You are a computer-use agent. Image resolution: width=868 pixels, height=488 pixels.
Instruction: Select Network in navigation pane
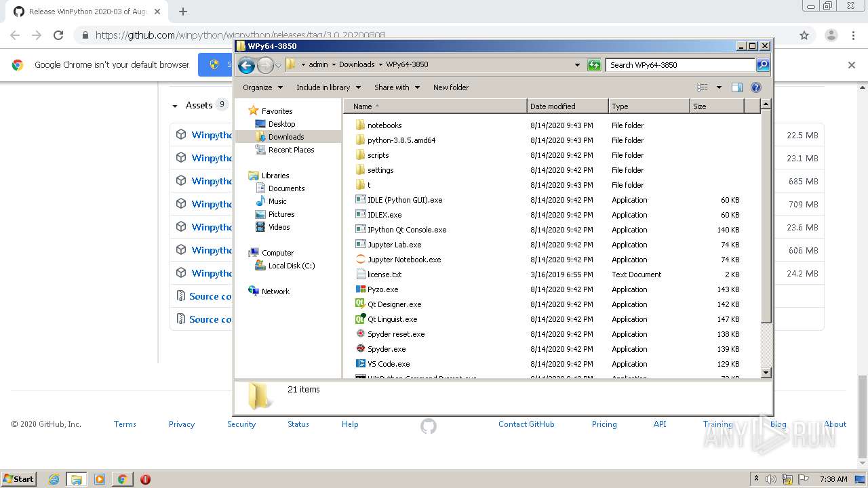(x=275, y=291)
